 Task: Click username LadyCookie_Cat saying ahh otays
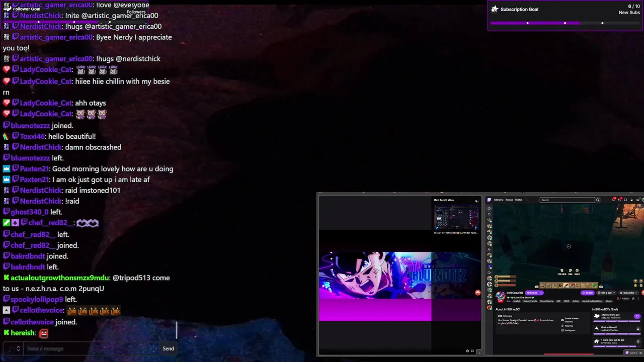46,103
